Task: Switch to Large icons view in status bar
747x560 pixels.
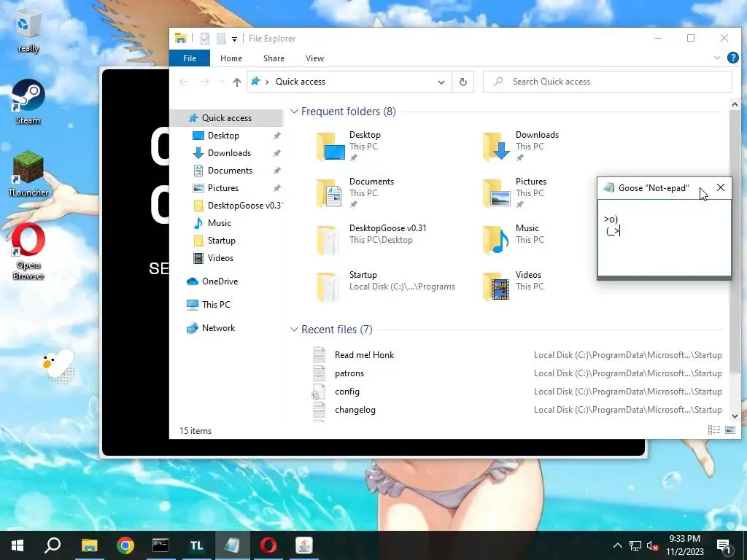Action: pos(729,430)
